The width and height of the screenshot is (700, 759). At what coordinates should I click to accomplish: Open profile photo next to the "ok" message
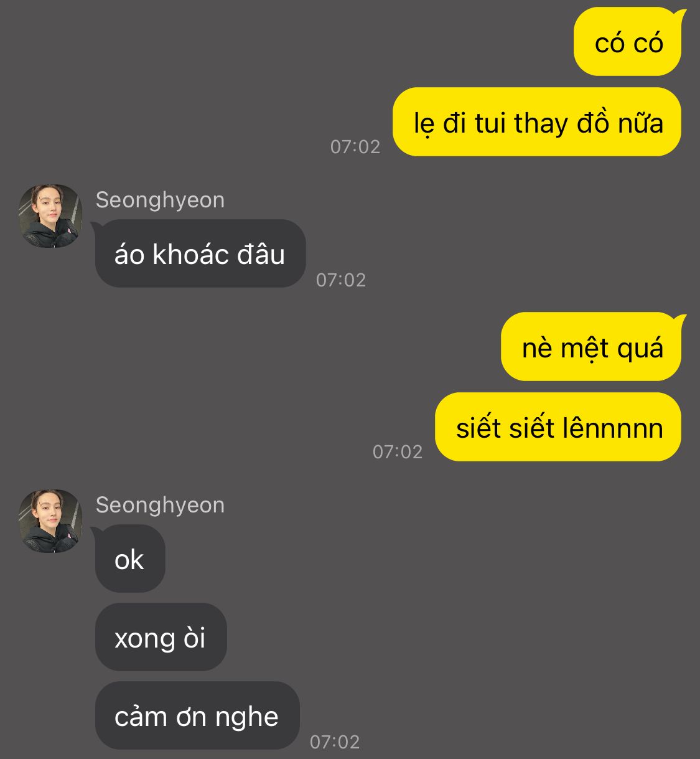50,521
